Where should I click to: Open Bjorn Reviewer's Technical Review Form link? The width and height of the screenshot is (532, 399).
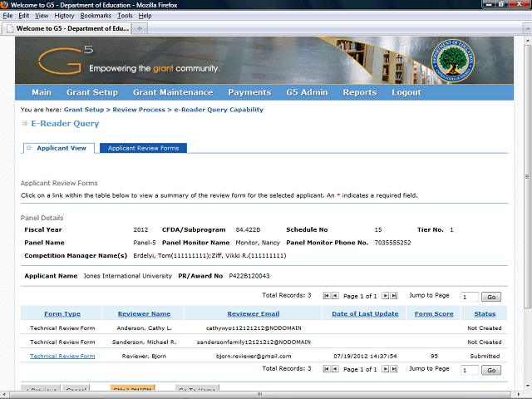coord(62,356)
